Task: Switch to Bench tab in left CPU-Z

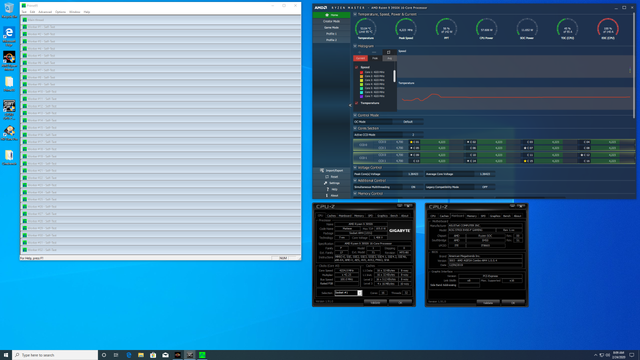Action: click(x=394, y=216)
